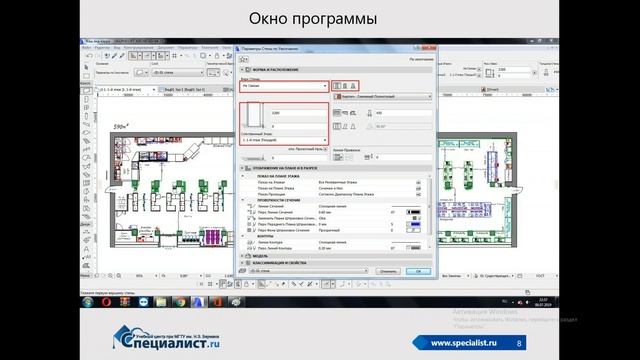Open the layer dropdown at dialog bottom
The image size is (640, 360).
(309, 271)
